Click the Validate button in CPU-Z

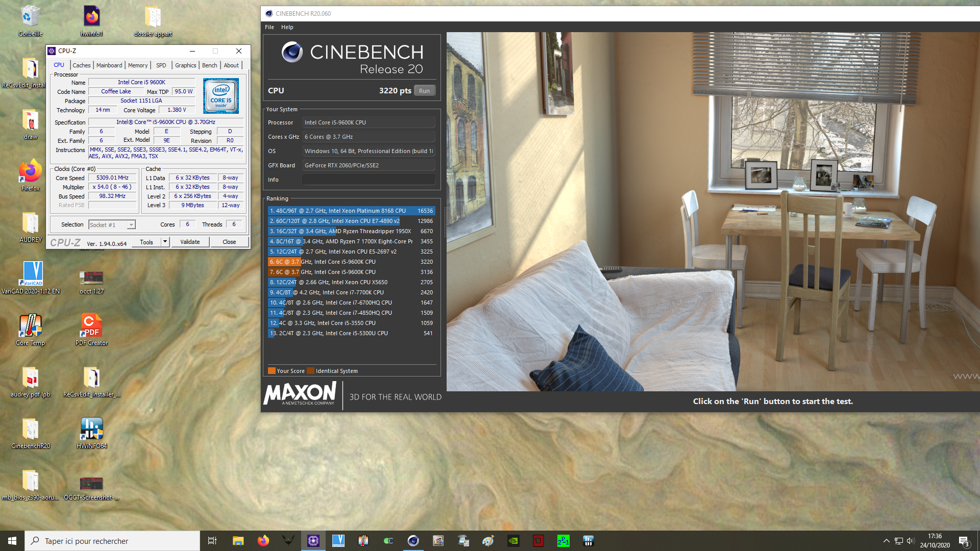click(x=190, y=242)
